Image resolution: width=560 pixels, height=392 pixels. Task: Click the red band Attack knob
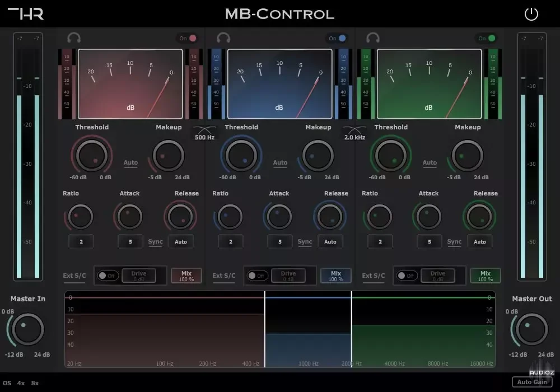click(x=130, y=217)
